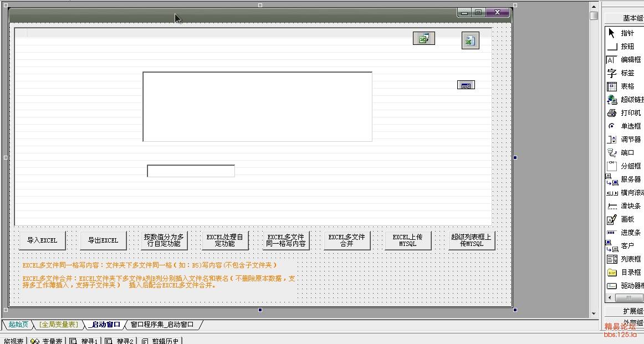Click the component box horizontal scrollbar thumb

coord(629,297)
